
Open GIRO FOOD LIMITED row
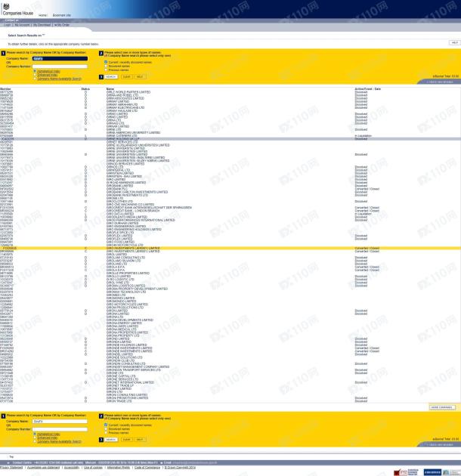click(x=230, y=242)
